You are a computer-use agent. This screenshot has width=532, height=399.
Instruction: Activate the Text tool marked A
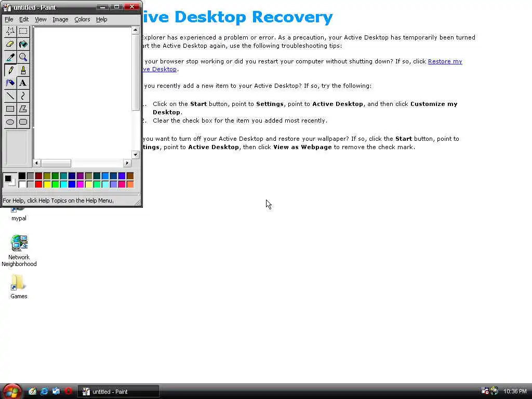pos(23,83)
